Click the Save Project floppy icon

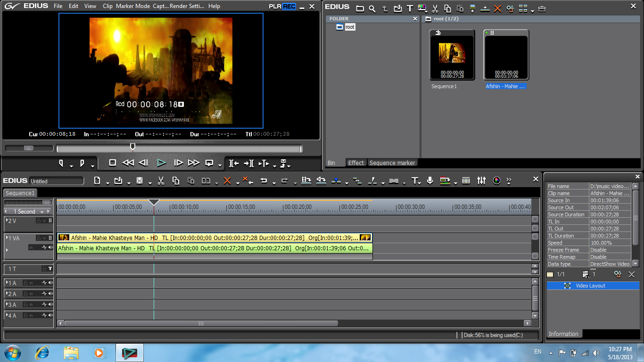click(x=140, y=181)
